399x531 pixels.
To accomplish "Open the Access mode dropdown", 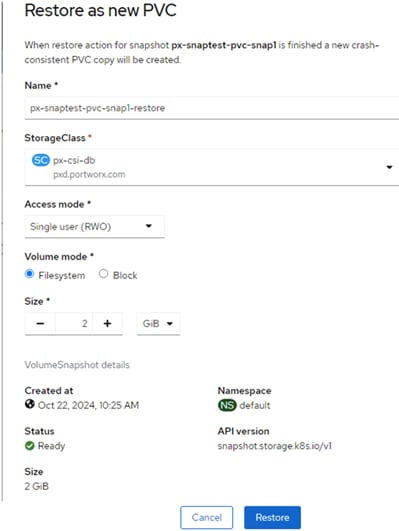I will (x=94, y=226).
